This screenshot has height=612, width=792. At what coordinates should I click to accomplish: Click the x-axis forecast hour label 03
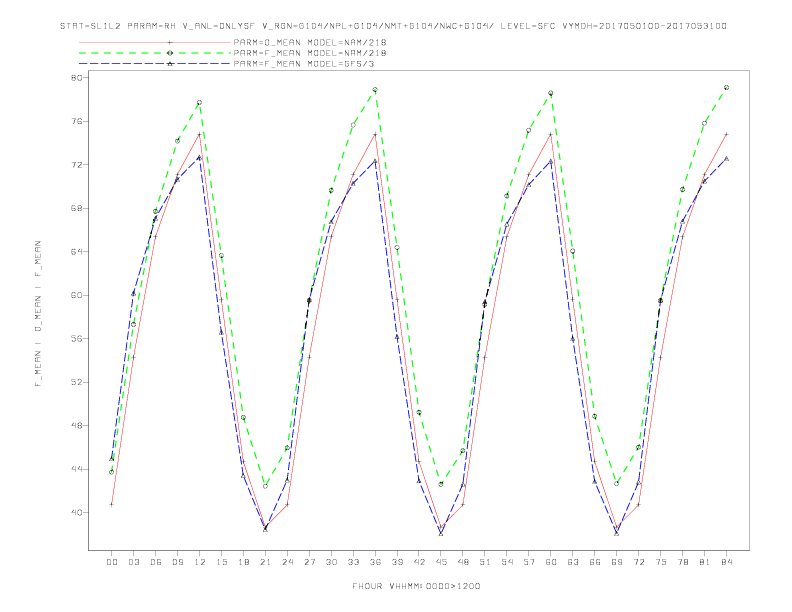[x=134, y=562]
